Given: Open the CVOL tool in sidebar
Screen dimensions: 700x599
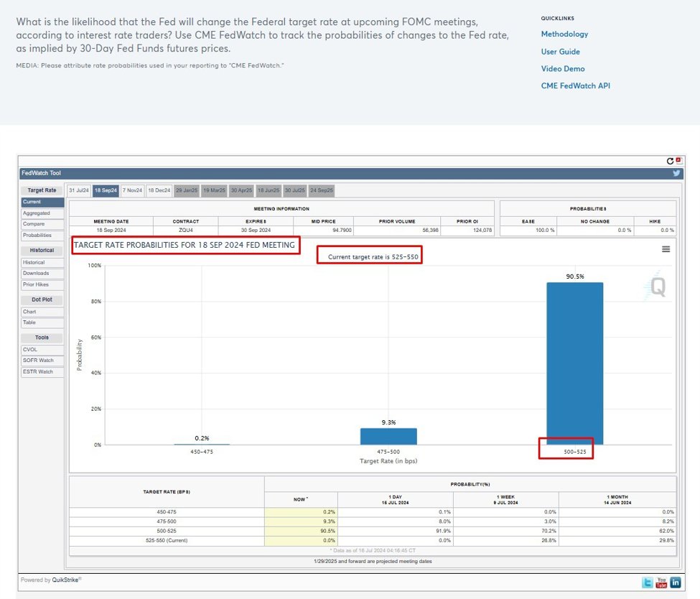Looking at the screenshot, I should point(31,349).
